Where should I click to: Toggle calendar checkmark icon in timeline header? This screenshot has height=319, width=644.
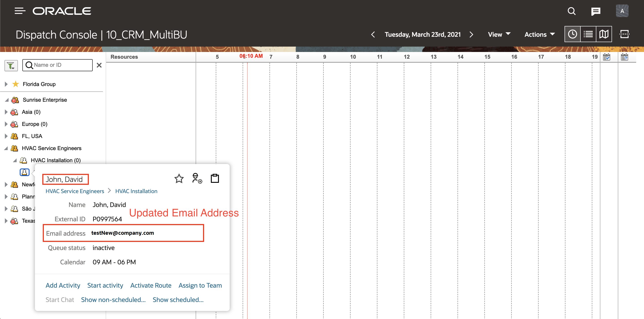(606, 57)
